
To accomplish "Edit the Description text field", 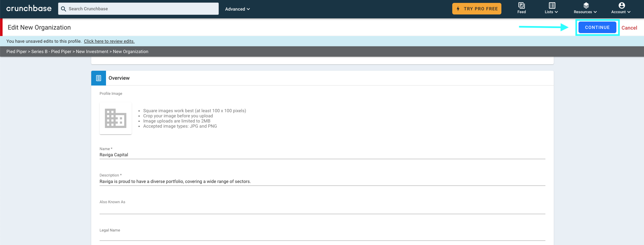I will click(x=322, y=181).
